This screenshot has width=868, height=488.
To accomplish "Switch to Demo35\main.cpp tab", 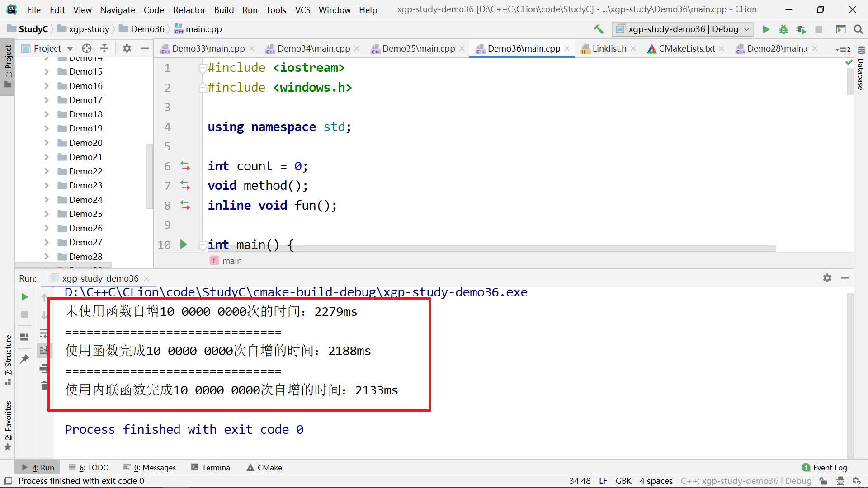I will click(419, 48).
